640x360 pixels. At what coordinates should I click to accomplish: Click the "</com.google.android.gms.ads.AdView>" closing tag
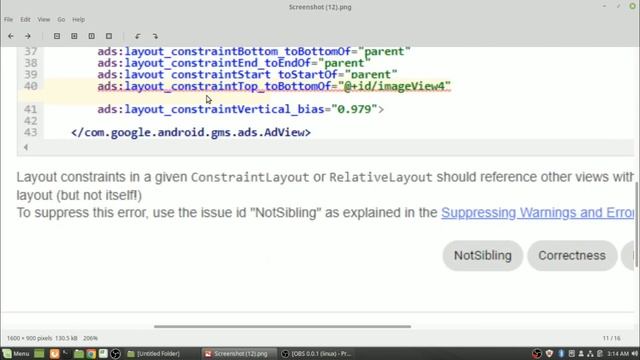pos(191,132)
